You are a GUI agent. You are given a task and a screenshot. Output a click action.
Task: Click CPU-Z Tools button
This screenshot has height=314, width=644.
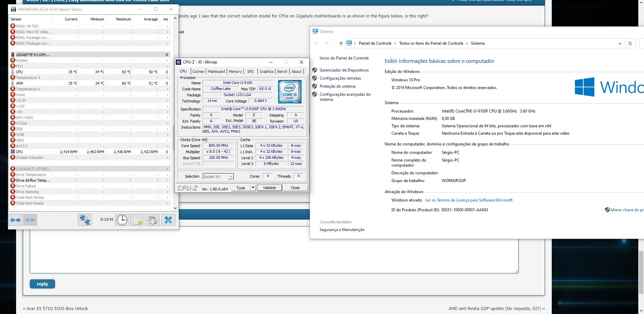point(241,188)
